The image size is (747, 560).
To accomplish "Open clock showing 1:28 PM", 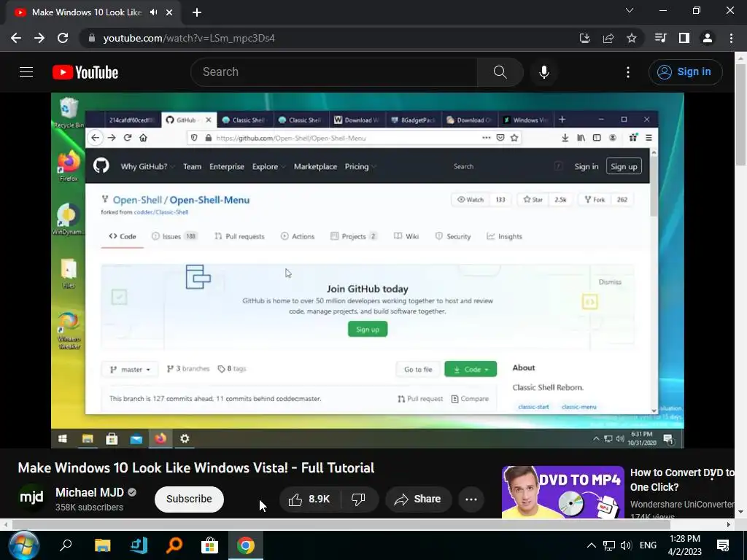I will pos(685,545).
